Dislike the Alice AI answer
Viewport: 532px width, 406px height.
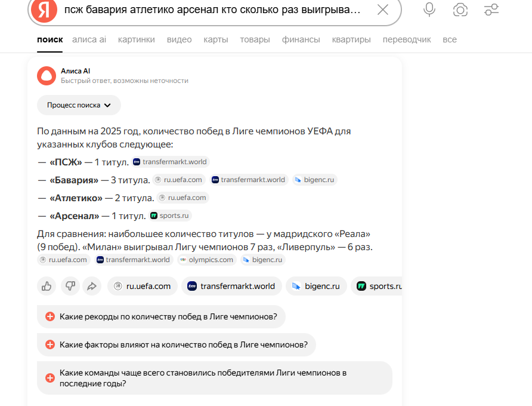70,286
